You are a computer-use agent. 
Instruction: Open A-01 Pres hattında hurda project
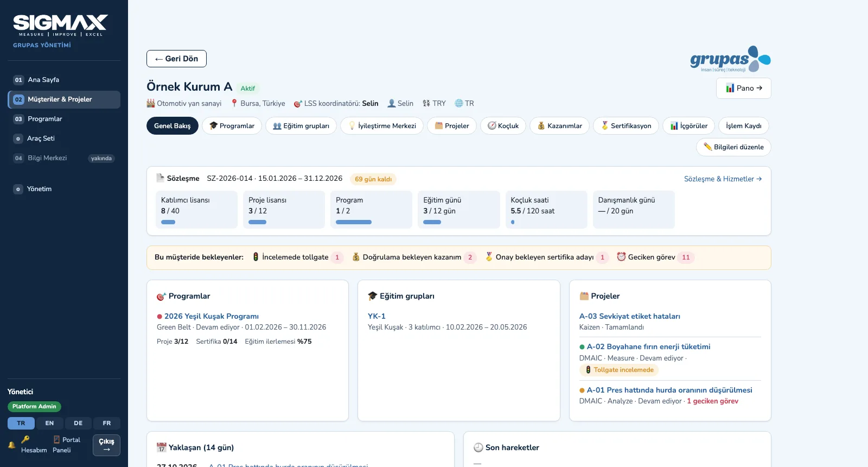coord(669,390)
